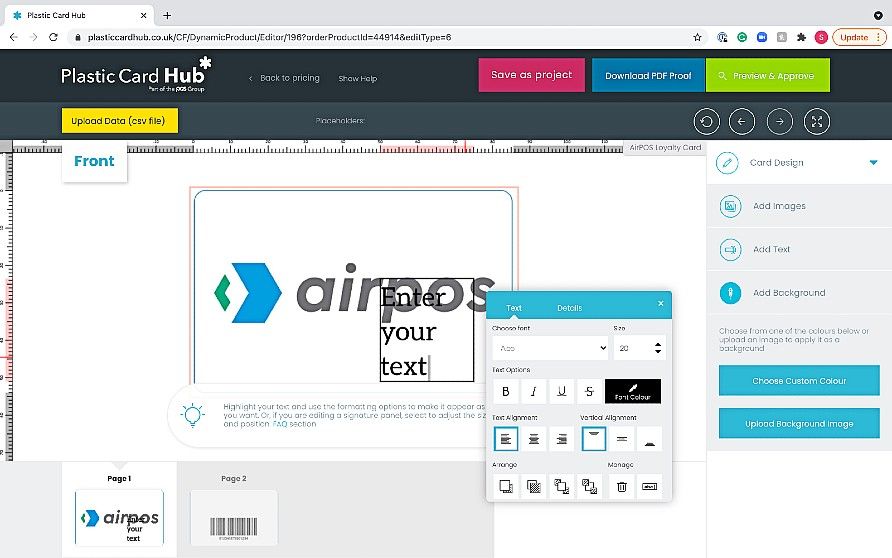Select top vertical alignment

point(594,439)
